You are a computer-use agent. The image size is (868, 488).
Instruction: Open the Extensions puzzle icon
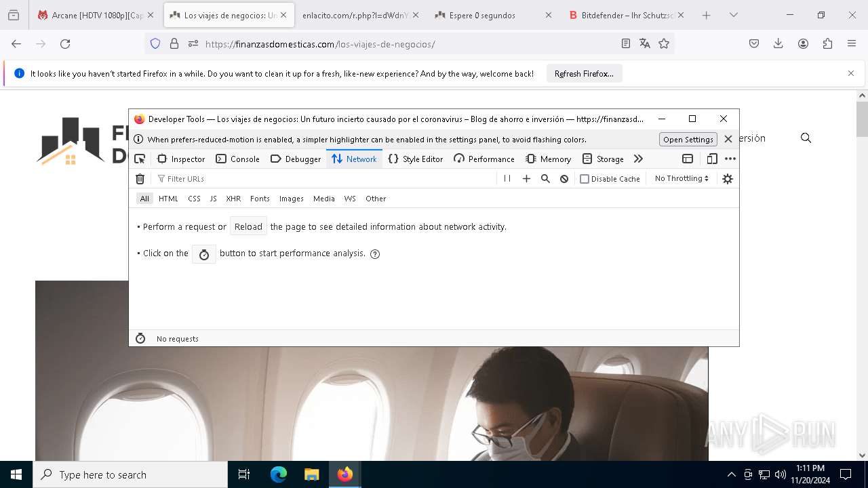point(827,43)
